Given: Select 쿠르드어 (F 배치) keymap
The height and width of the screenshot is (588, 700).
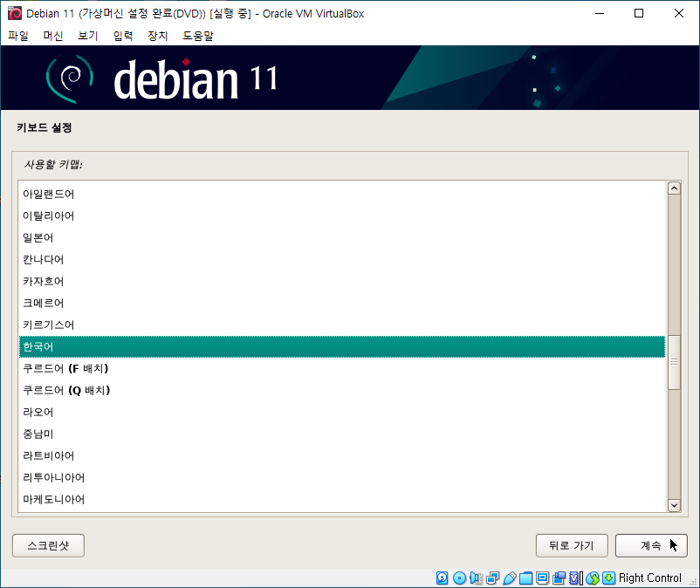Looking at the screenshot, I should [x=342, y=368].
